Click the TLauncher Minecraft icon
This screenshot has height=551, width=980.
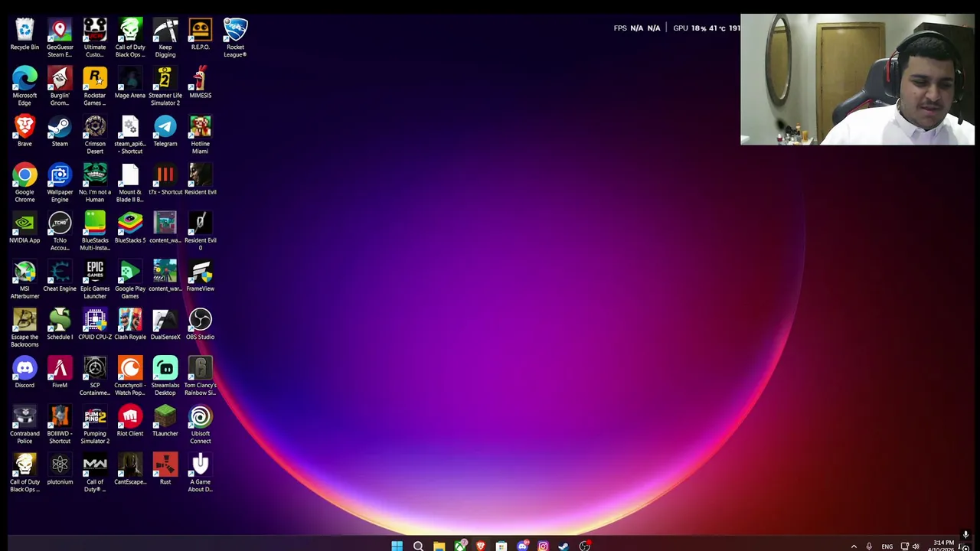pyautogui.click(x=165, y=421)
